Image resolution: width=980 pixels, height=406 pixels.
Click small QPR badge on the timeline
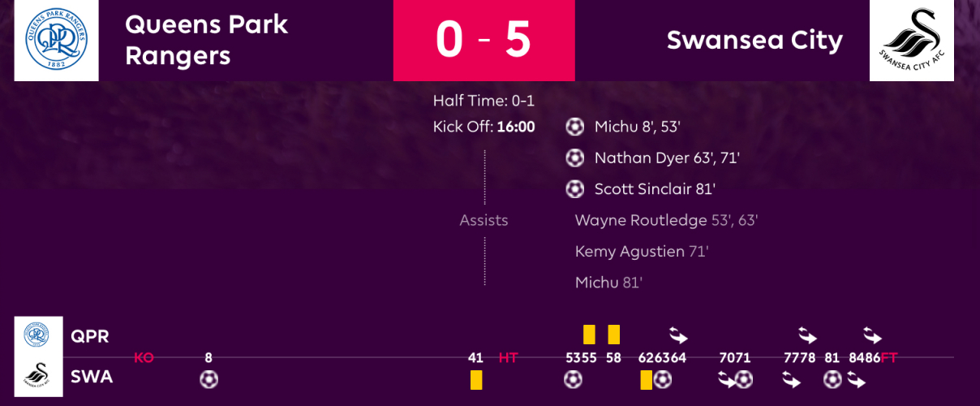click(37, 335)
